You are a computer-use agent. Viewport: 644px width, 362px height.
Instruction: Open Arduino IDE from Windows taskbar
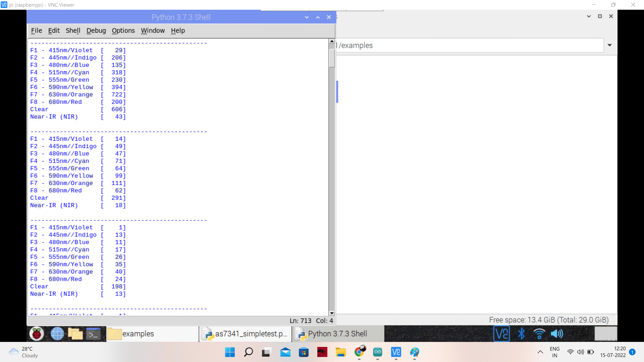(x=378, y=352)
